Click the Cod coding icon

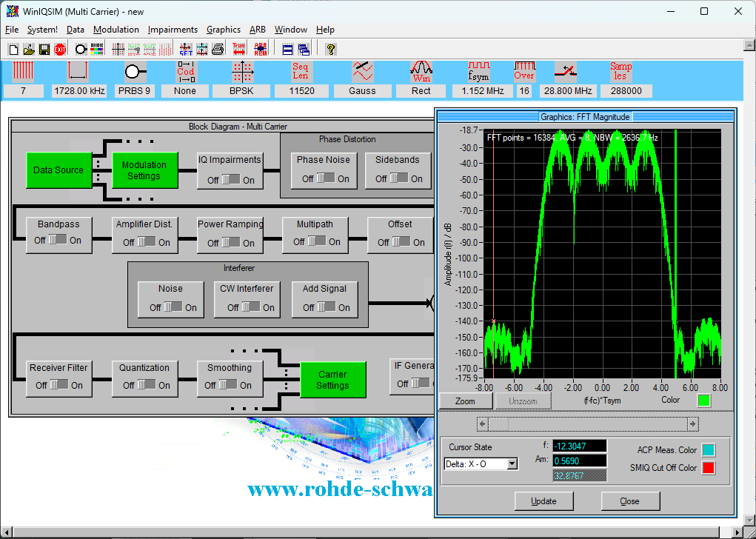[x=186, y=71]
